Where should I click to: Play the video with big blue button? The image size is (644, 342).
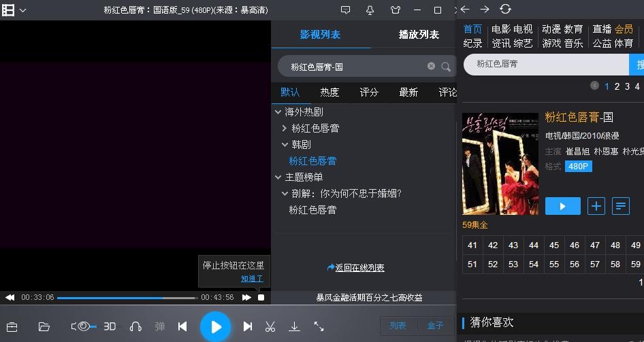216,327
